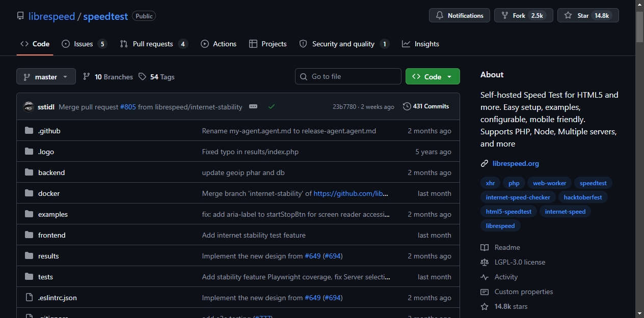The image size is (644, 318).
Task: Open the Custom properties link
Action: point(517,292)
